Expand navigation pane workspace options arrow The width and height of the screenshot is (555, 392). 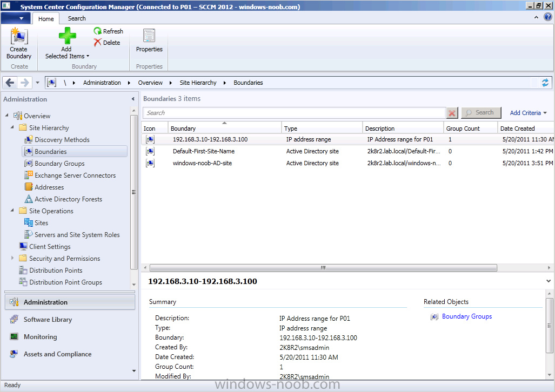point(134,371)
